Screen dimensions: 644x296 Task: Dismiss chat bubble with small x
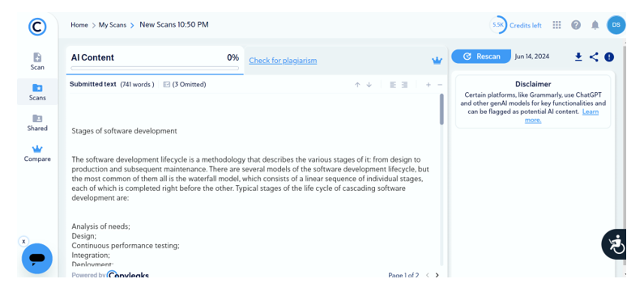click(23, 242)
